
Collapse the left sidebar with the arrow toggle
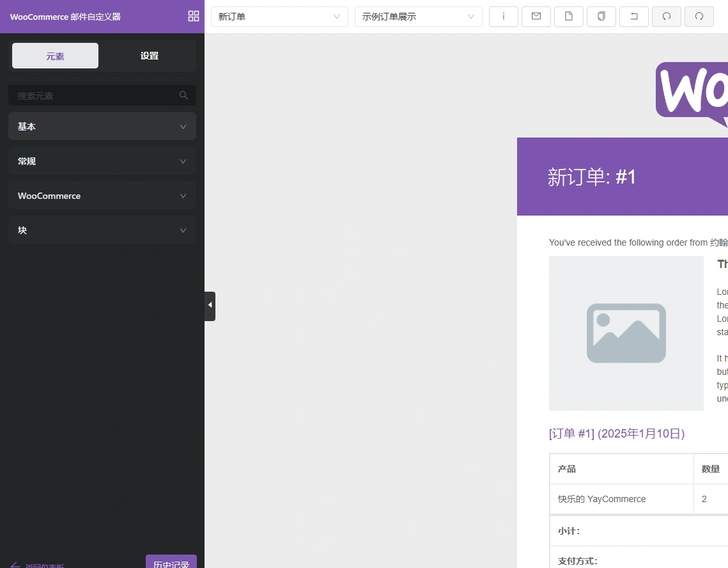pyautogui.click(x=210, y=306)
